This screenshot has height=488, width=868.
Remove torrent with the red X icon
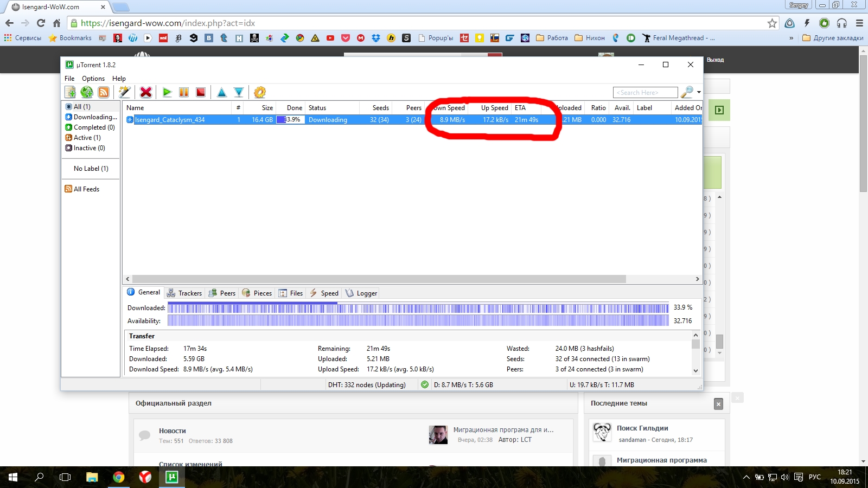145,92
